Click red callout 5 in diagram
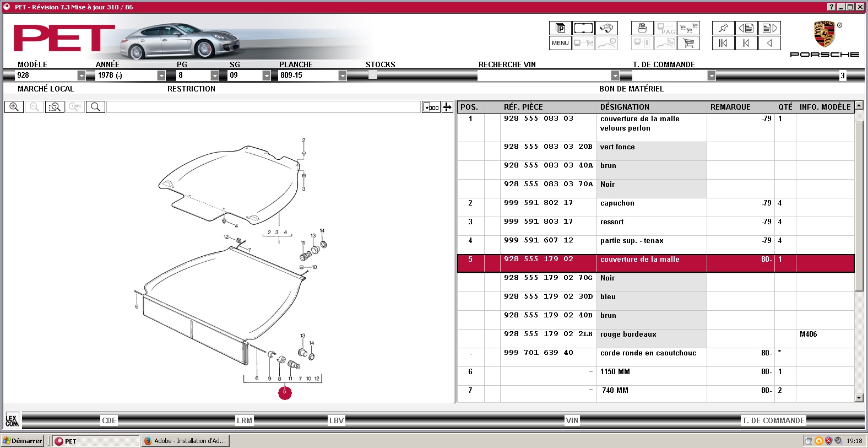The height and width of the screenshot is (448, 868). [x=285, y=392]
